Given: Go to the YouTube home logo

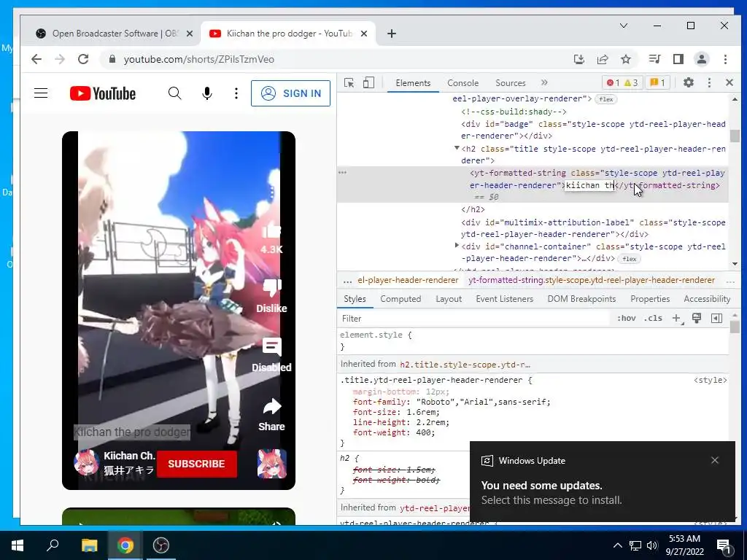Looking at the screenshot, I should (x=103, y=93).
